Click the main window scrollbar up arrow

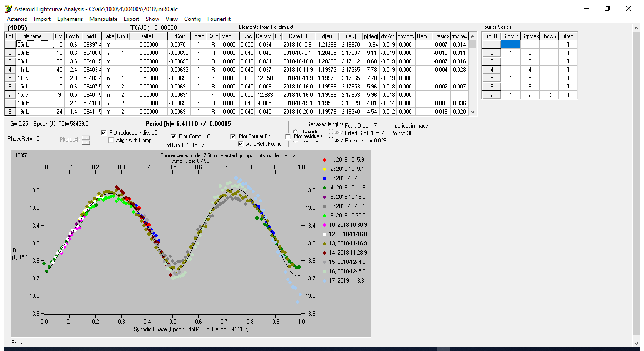pos(637,28)
